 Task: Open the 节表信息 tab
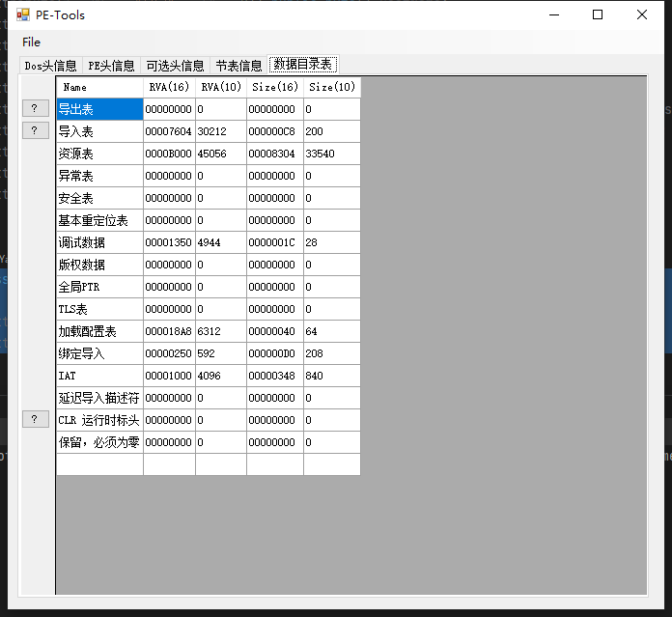(238, 66)
